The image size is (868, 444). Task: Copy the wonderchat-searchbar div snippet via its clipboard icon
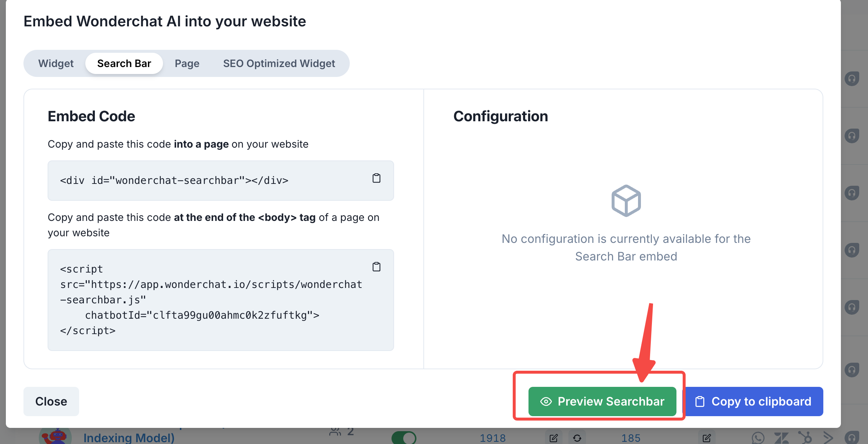point(376,178)
